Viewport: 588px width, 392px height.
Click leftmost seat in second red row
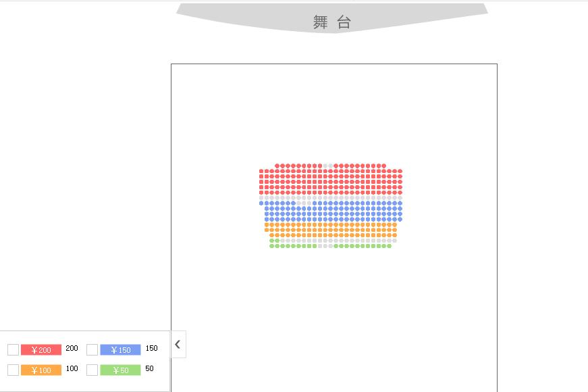[261, 172]
